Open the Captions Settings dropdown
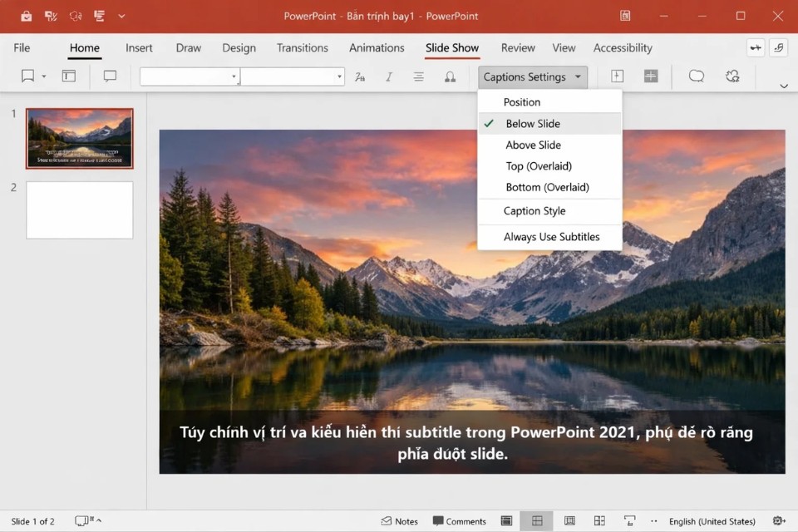The width and height of the screenshot is (798, 532). tap(533, 76)
